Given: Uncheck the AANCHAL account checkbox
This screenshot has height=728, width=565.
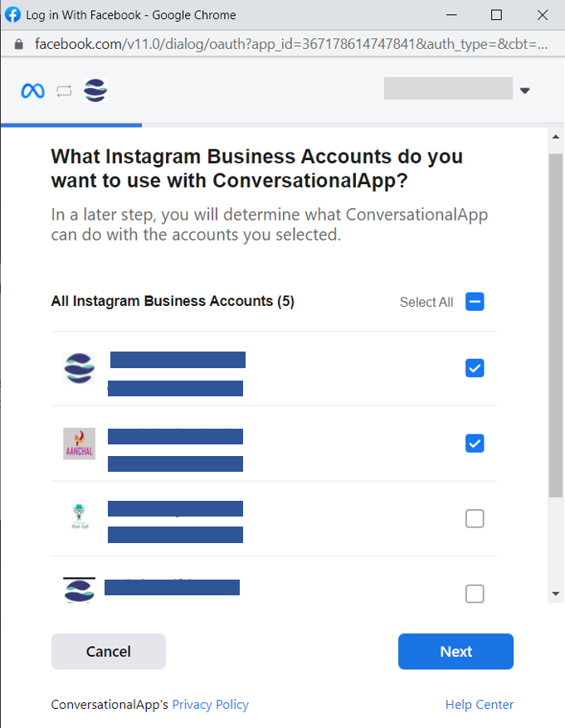Looking at the screenshot, I should (x=475, y=444).
